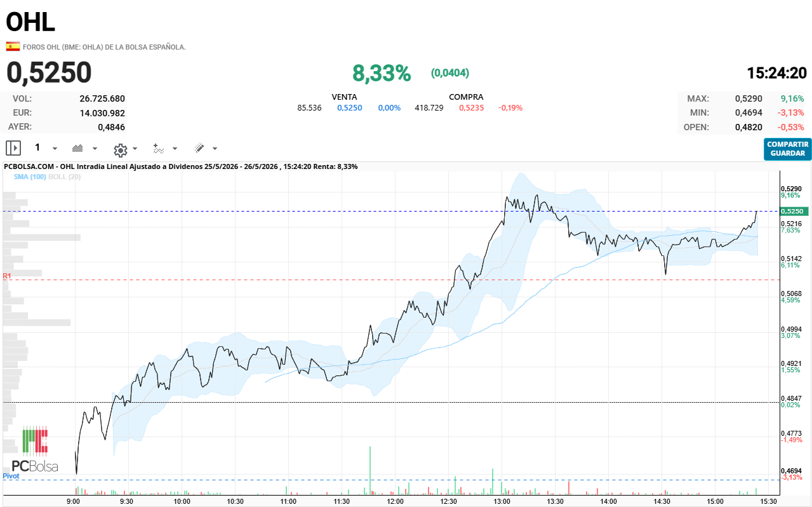
Task: Click the 0,4847 price axis label
Action: pos(791,398)
